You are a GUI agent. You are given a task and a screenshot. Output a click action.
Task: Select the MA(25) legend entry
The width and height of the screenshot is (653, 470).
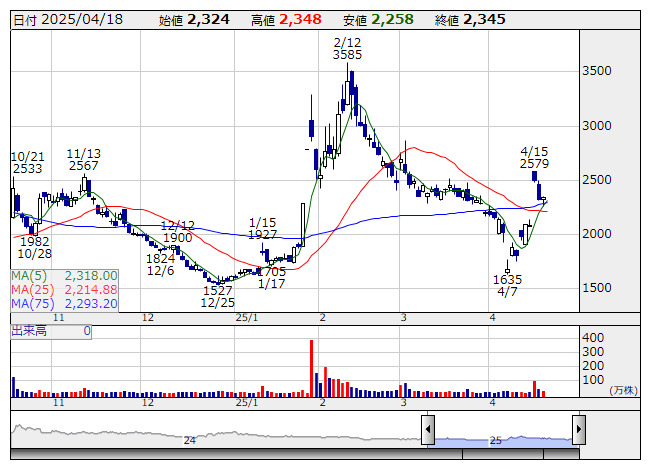pyautogui.click(x=65, y=289)
